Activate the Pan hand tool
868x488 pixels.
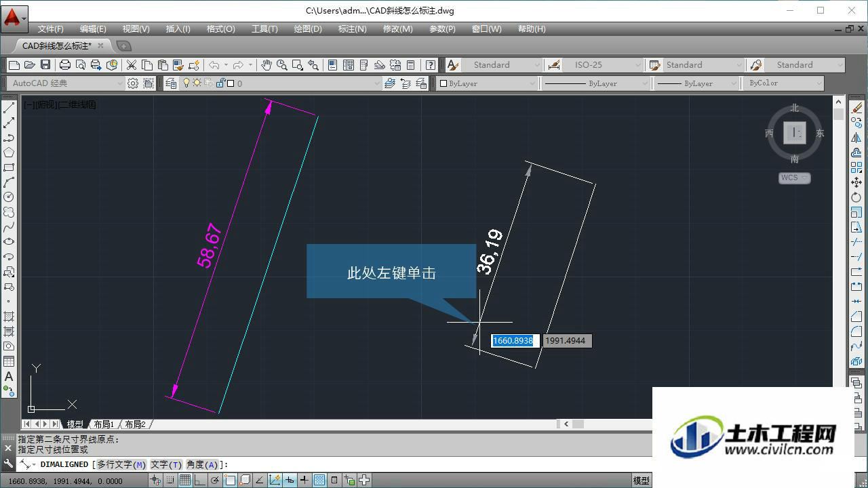pos(267,65)
